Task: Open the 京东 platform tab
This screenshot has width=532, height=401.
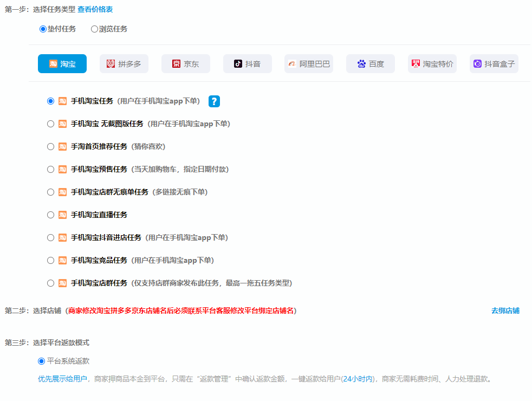Action: [x=186, y=64]
